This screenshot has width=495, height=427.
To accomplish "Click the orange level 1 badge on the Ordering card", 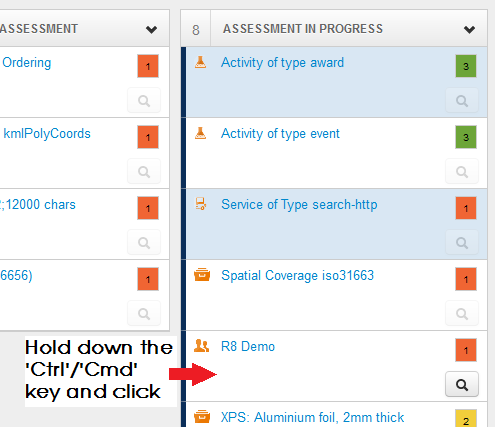I will [148, 66].
